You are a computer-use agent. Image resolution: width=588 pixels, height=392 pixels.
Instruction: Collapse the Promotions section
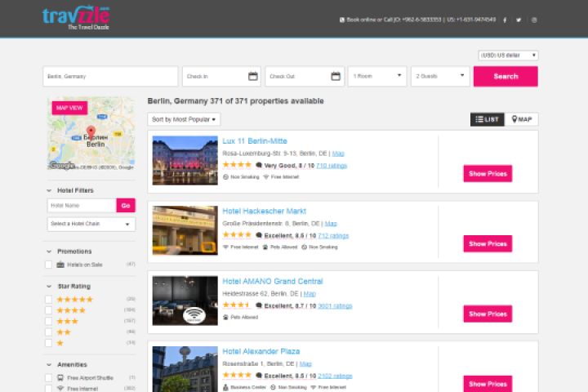[x=49, y=252]
